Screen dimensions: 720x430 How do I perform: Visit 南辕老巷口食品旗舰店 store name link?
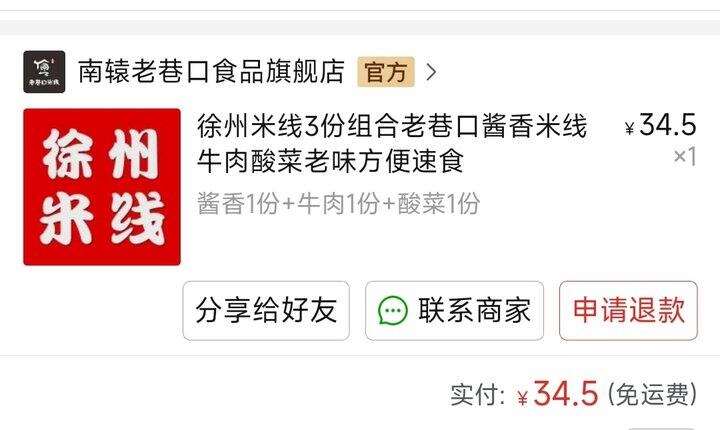211,72
